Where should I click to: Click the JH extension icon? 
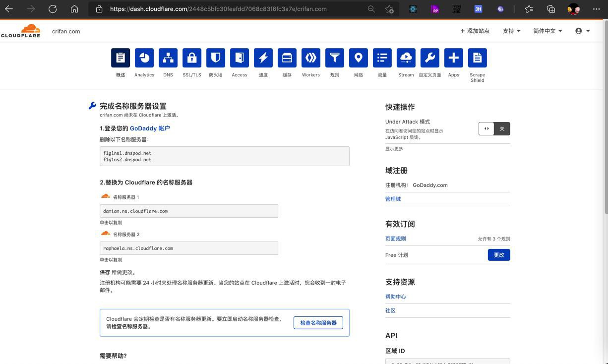tap(478, 9)
